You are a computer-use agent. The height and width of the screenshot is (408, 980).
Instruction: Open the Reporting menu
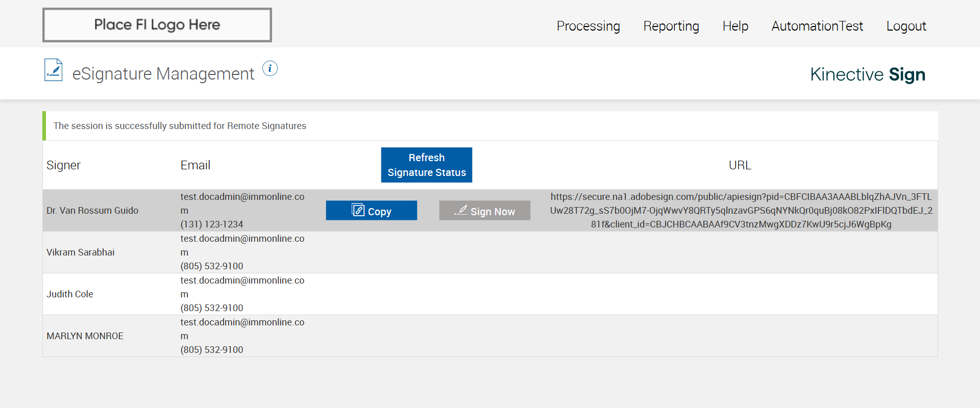pyautogui.click(x=671, y=26)
